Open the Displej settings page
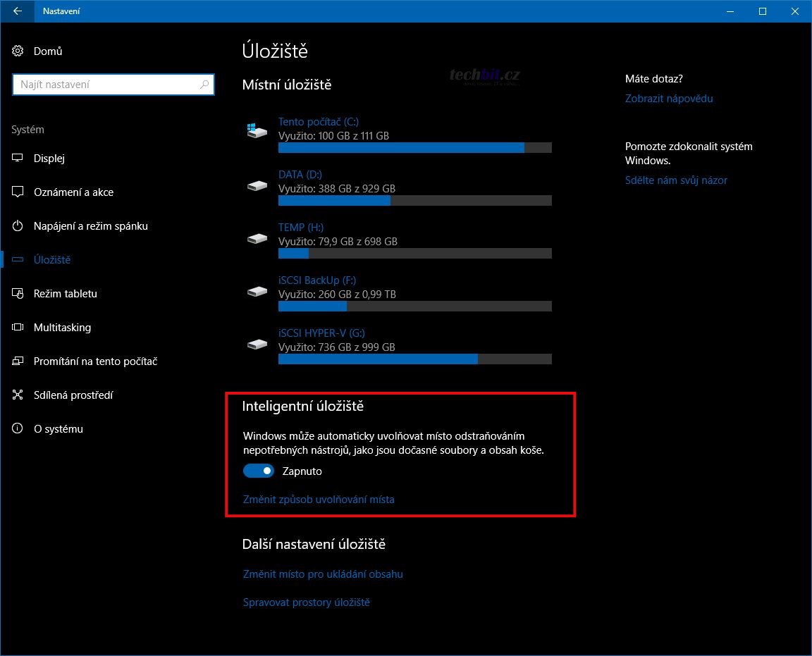 [x=49, y=158]
